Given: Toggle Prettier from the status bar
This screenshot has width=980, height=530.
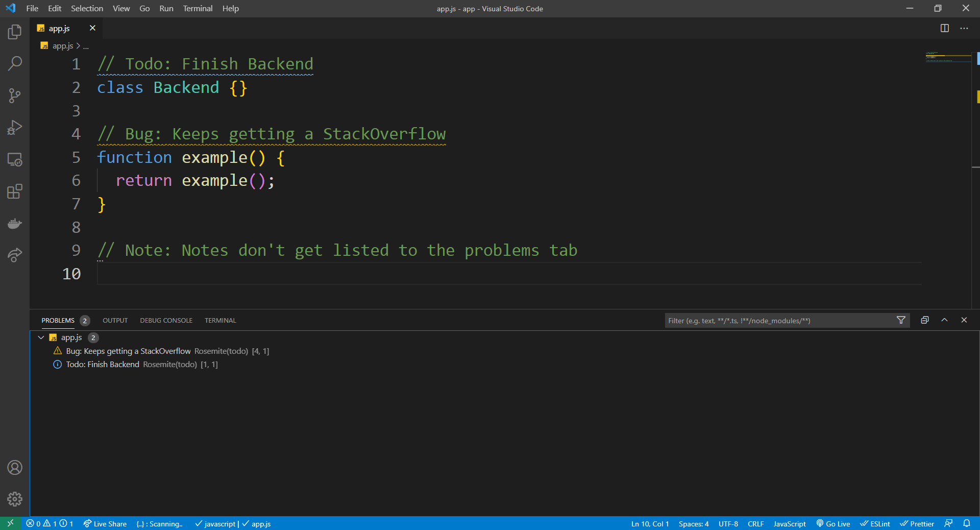Looking at the screenshot, I should pyautogui.click(x=917, y=523).
